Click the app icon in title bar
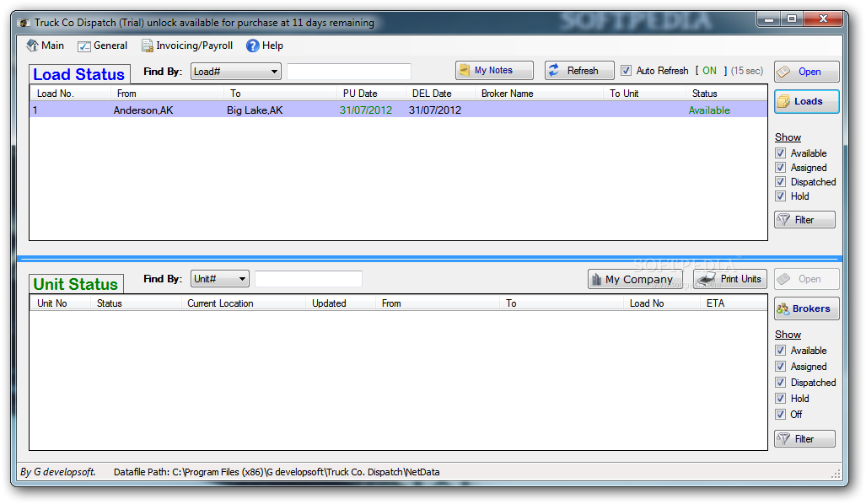Image resolution: width=866 pixels, height=504 pixels. pos(24,23)
